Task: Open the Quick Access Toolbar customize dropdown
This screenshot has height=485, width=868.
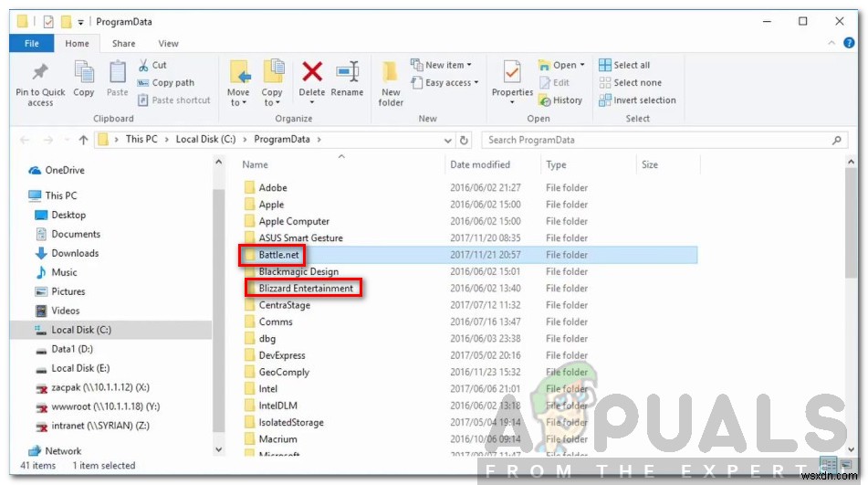Action: (81, 22)
